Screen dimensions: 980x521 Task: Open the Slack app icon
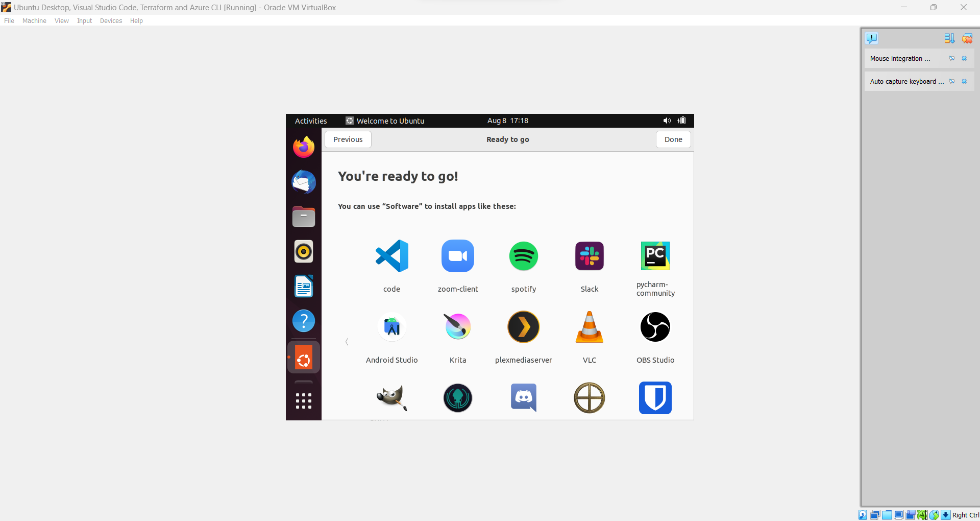point(589,256)
